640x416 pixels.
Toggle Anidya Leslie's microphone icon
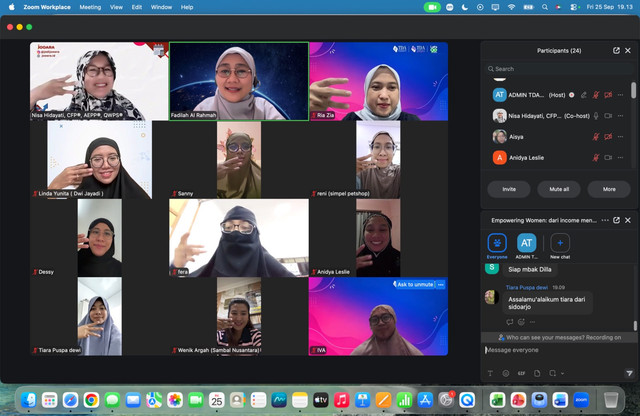tap(596, 158)
